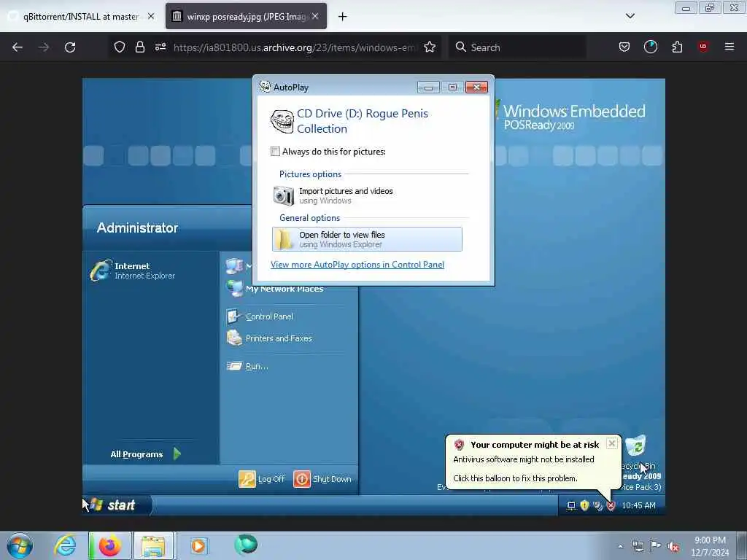Viewport: 747px width, 560px height.
Task: Open a new tab with the plus button
Action: click(x=343, y=17)
